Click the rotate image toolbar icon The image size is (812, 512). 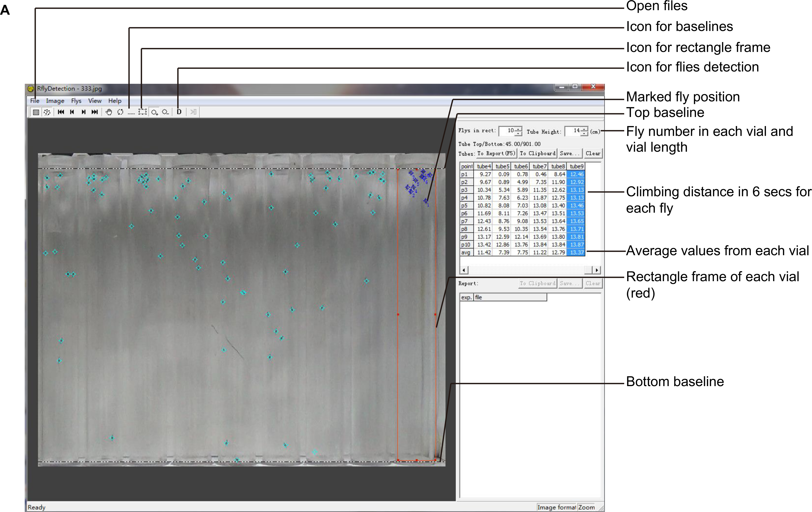click(x=120, y=112)
